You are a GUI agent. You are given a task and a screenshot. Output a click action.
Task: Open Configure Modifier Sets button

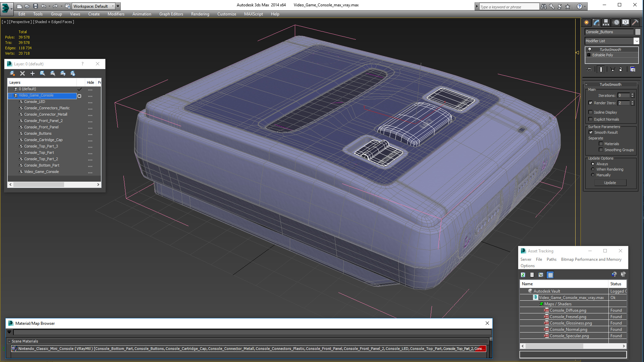(633, 69)
